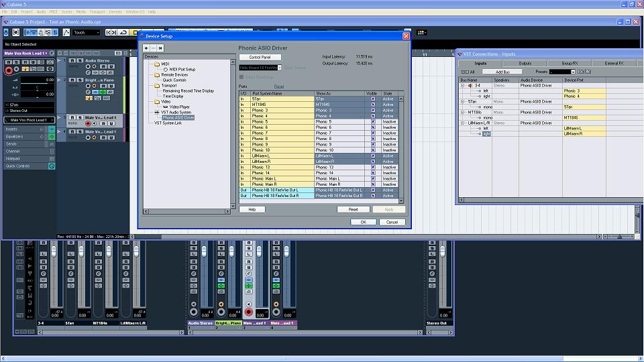Screen dimensions: 644x362
Task: Click the Reset link next to Ports
Action: (279, 86)
